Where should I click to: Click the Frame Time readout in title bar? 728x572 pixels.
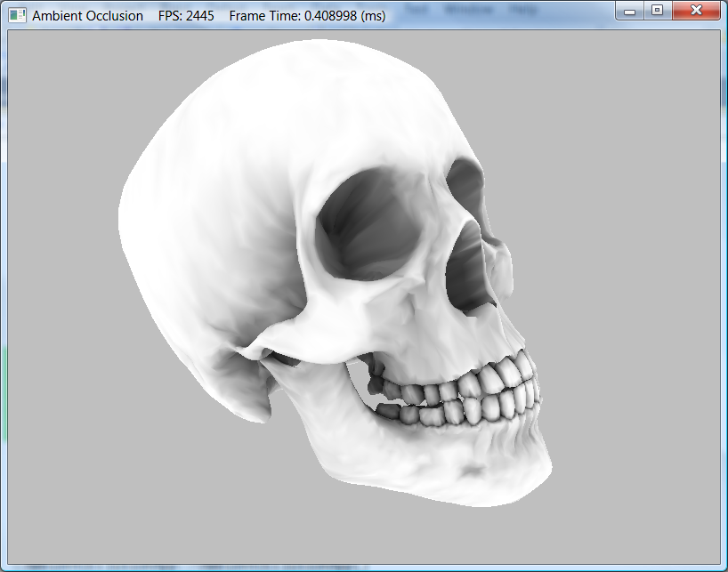[307, 16]
